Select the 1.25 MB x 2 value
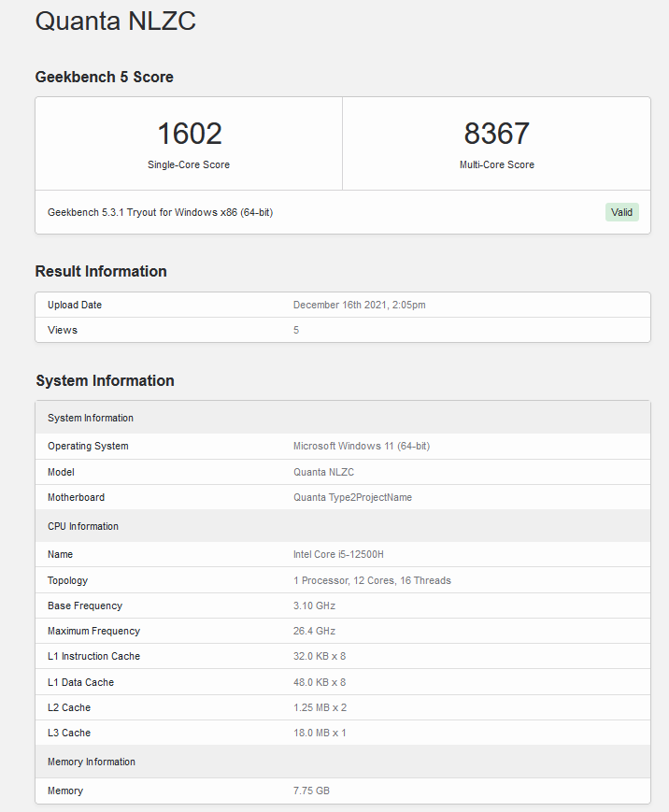The width and height of the screenshot is (669, 812). (x=320, y=707)
